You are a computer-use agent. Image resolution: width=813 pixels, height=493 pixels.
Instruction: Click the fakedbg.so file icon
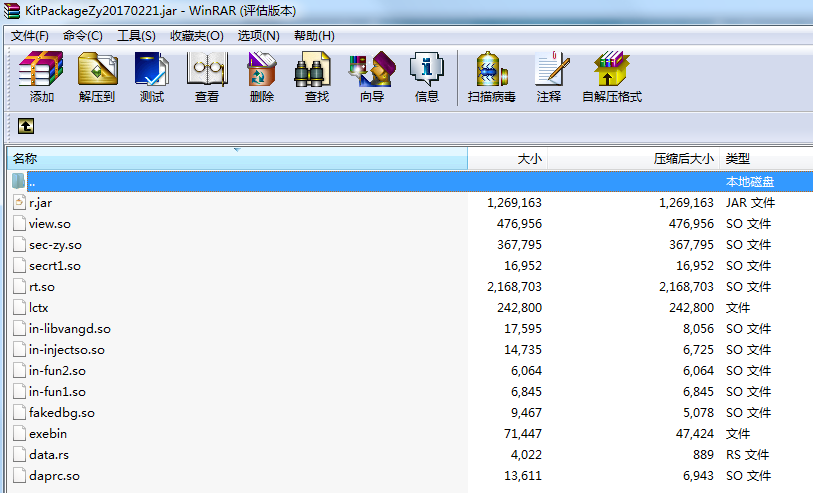pos(19,412)
